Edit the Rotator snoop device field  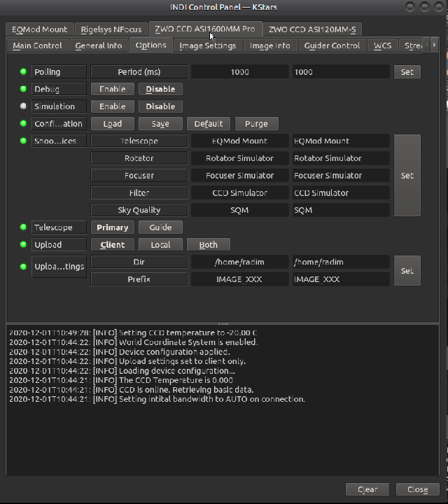341,158
